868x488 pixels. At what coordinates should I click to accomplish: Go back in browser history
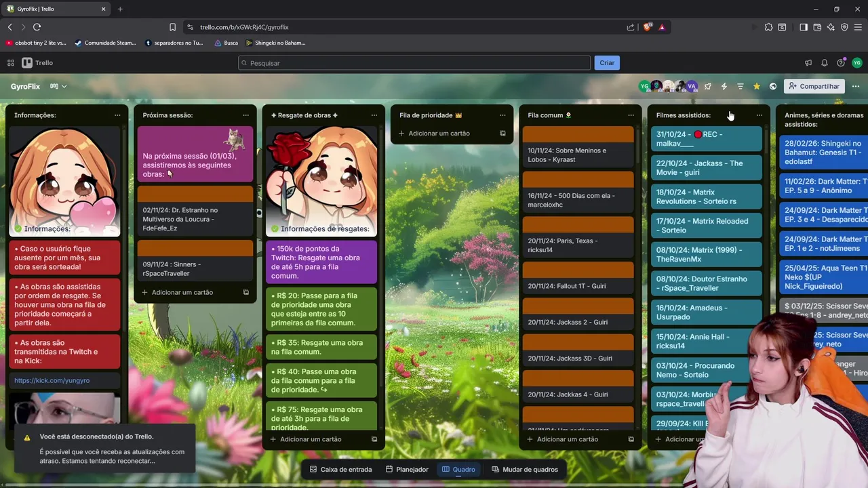pyautogui.click(x=9, y=27)
